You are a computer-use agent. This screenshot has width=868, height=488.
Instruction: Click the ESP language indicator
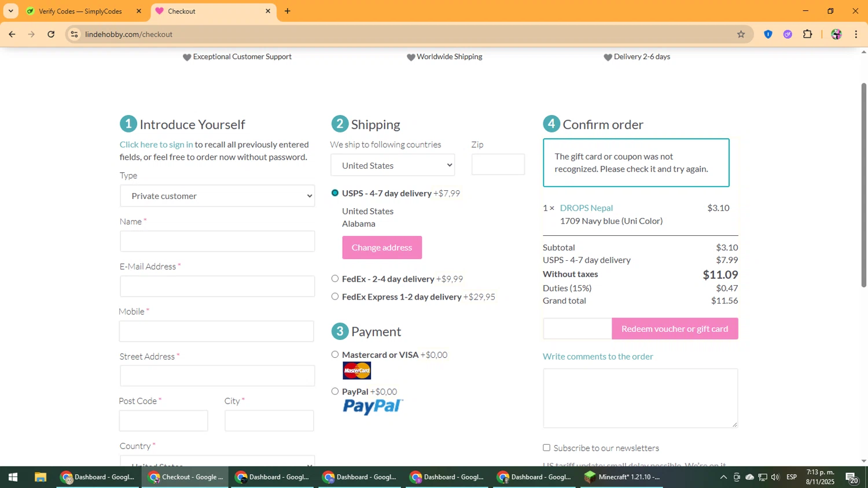[x=792, y=477]
